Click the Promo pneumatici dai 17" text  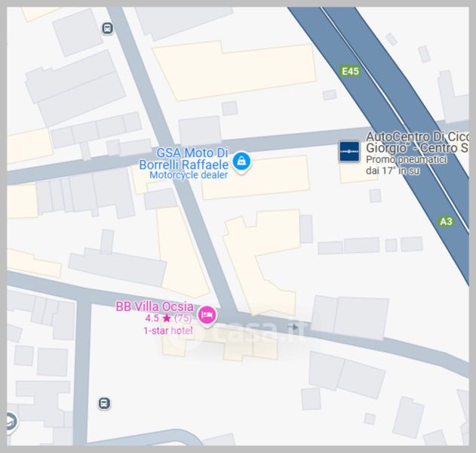pos(406,165)
